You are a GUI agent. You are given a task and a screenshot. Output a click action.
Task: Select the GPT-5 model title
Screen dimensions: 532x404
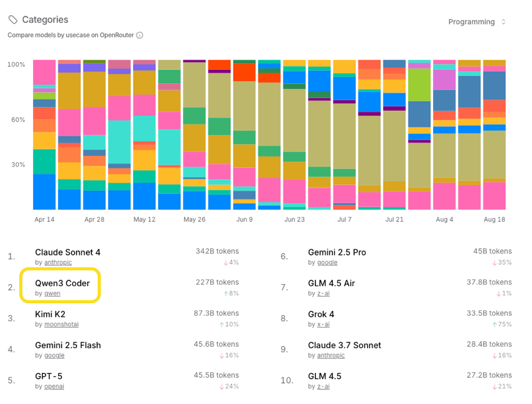pos(49,377)
